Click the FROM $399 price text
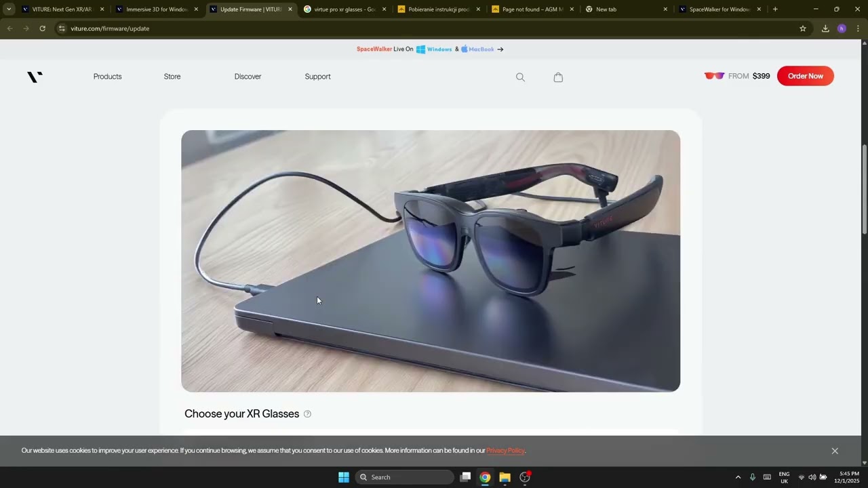Screen dimensions: 868x488 (749, 76)
